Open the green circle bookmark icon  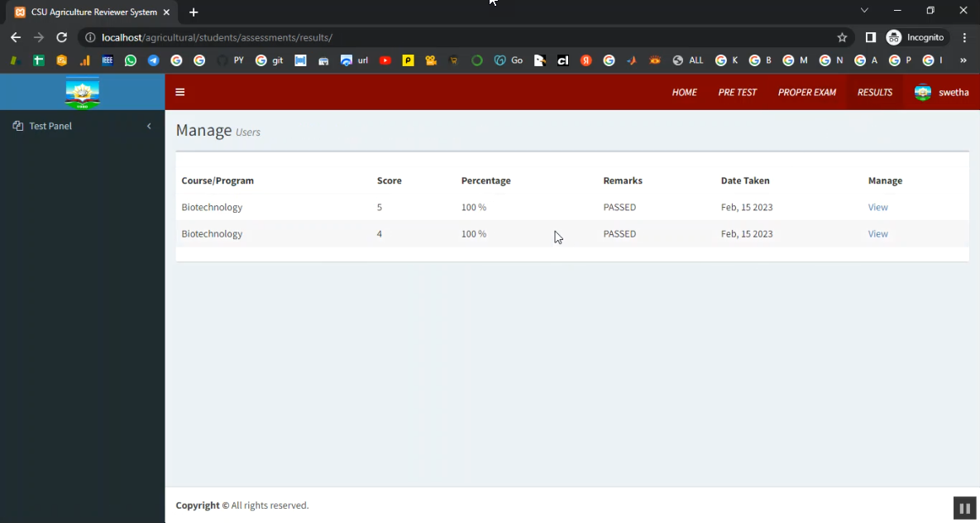pyautogui.click(x=477, y=60)
